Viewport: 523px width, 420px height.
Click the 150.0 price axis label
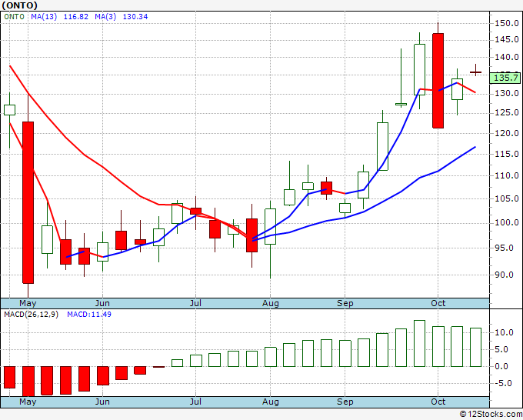pos(507,23)
